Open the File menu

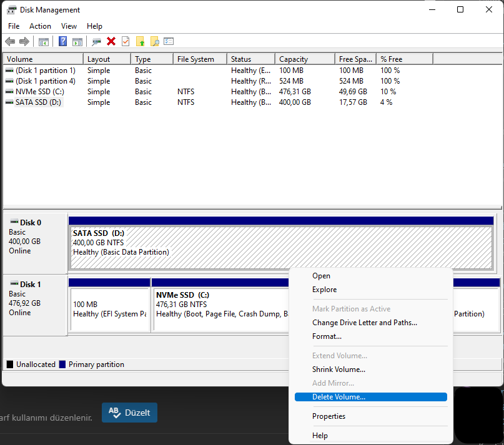click(14, 26)
